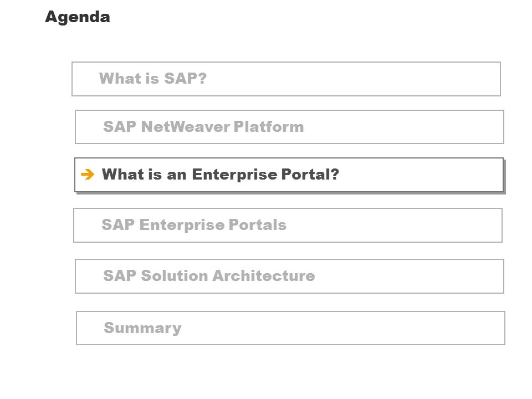This screenshot has height=399, width=532.
Task: Click the Agenda slide title
Action: 78,17
